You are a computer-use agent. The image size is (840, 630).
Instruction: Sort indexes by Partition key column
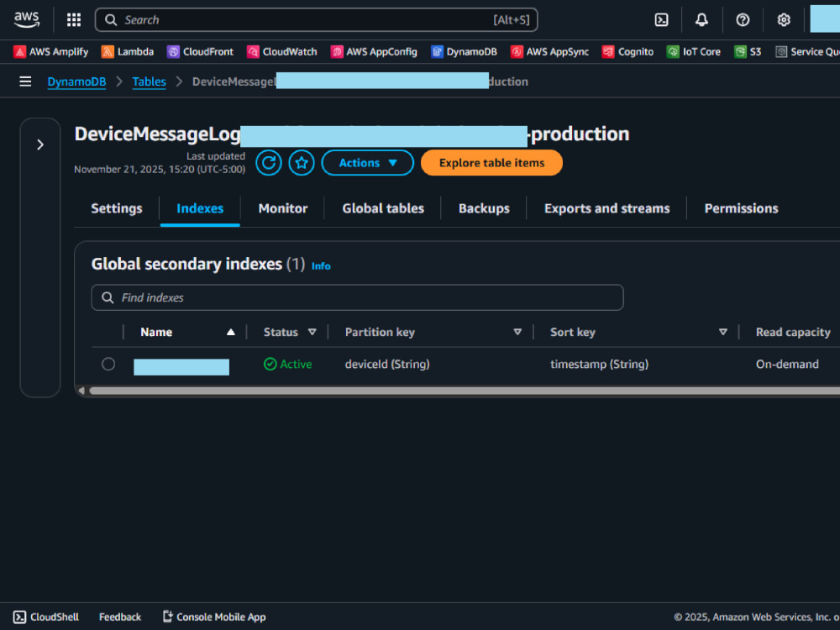click(x=433, y=332)
